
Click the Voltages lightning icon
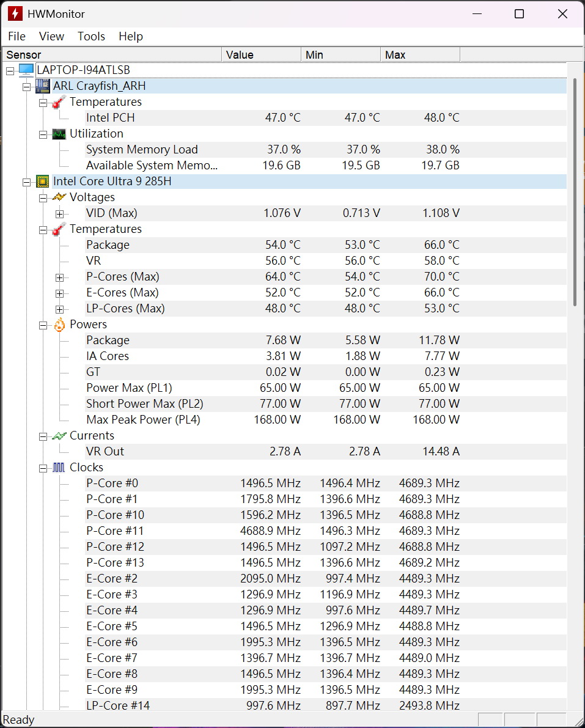pyautogui.click(x=59, y=197)
